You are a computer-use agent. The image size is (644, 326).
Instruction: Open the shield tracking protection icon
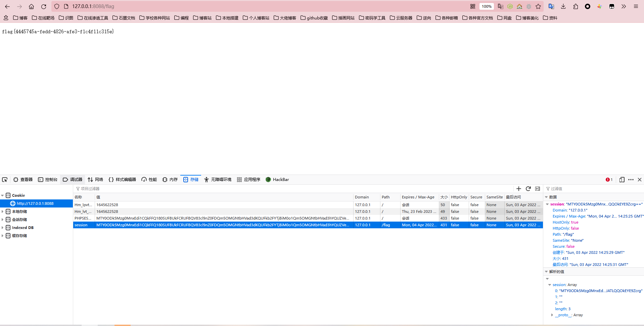[57, 6]
